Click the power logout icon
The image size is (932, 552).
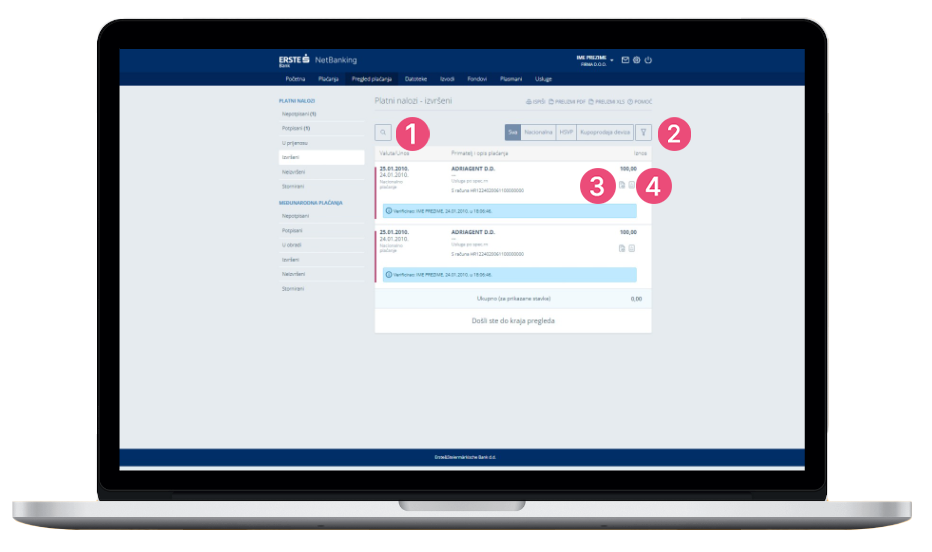[x=648, y=60]
